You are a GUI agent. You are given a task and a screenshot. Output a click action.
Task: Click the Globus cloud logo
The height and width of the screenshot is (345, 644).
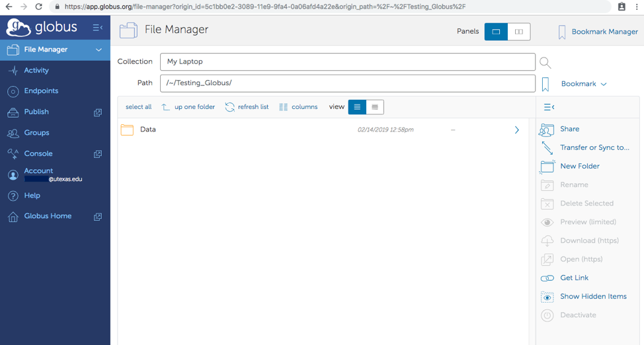(x=19, y=28)
